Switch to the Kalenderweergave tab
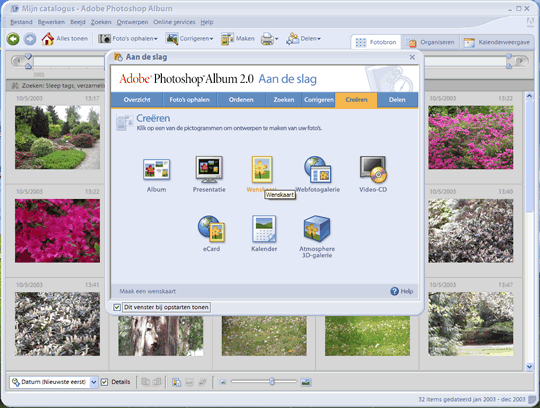This screenshot has height=408, width=540. [497, 42]
